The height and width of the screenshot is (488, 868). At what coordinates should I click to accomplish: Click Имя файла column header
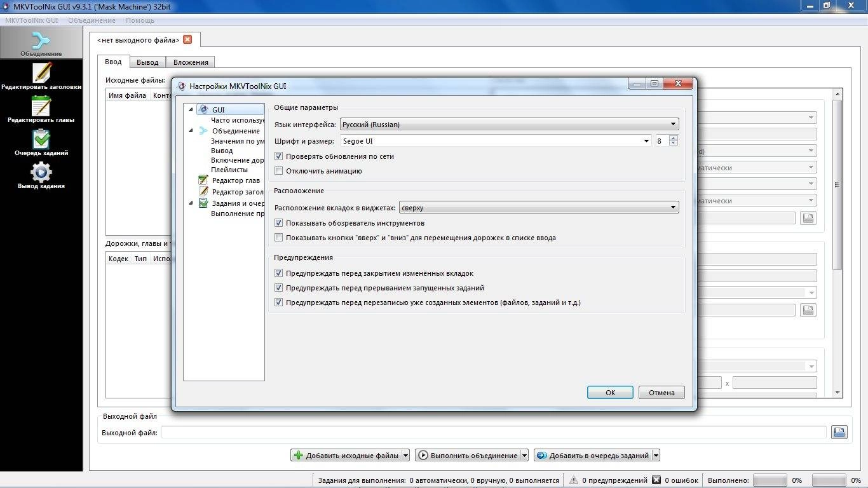[128, 95]
